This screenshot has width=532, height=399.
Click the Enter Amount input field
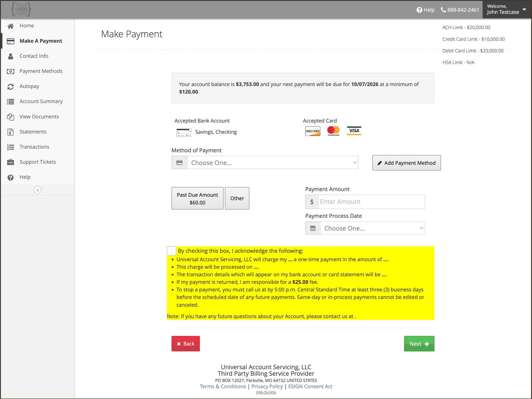point(371,202)
